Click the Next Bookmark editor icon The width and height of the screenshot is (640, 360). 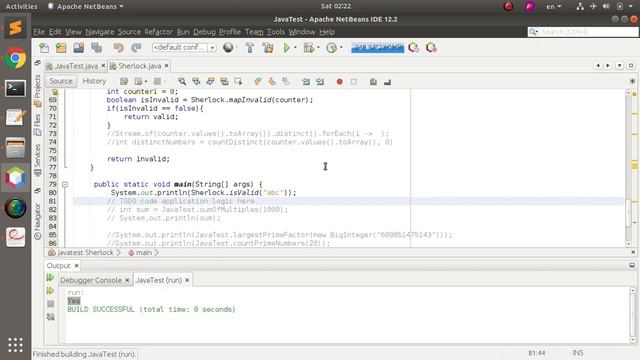(x=272, y=82)
